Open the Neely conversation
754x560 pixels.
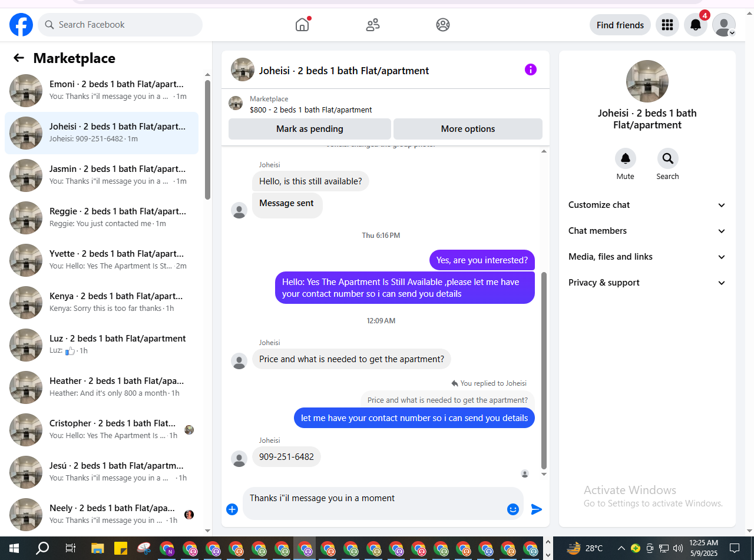tap(101, 515)
